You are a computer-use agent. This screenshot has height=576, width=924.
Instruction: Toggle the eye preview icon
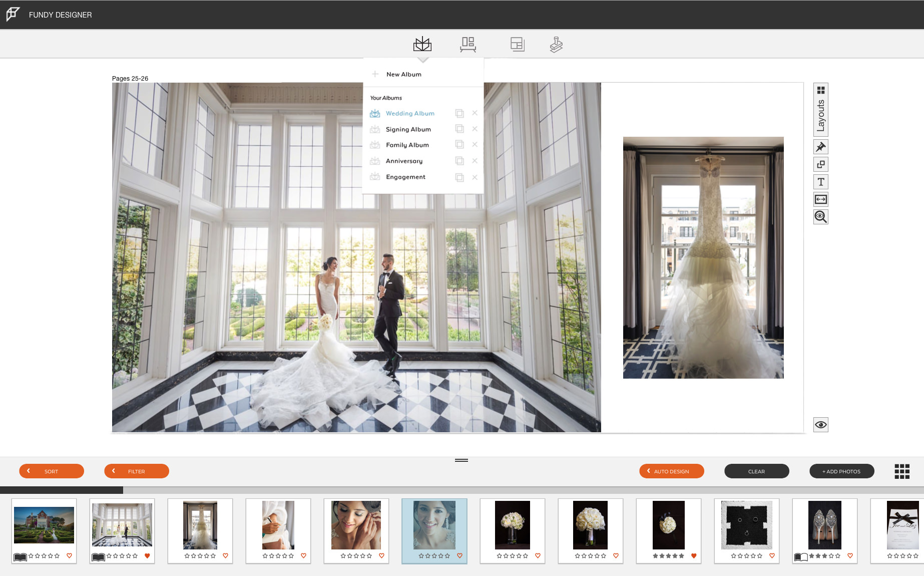(x=821, y=425)
